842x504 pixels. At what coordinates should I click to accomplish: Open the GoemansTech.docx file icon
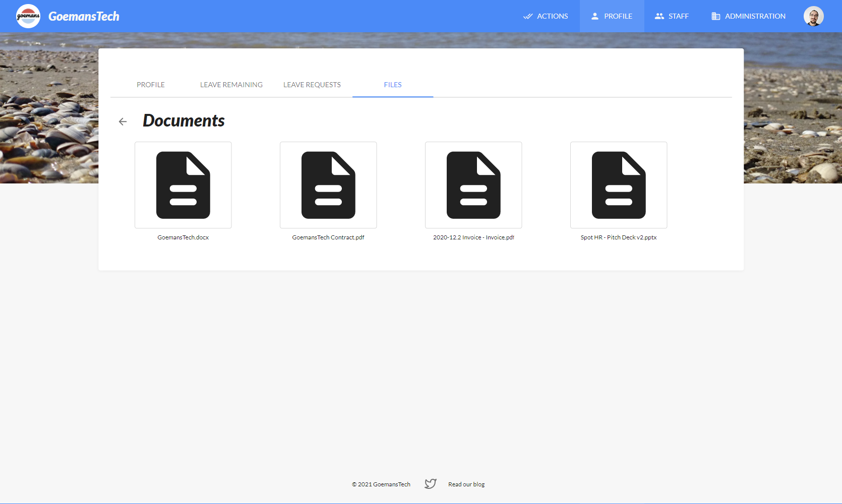(x=183, y=185)
